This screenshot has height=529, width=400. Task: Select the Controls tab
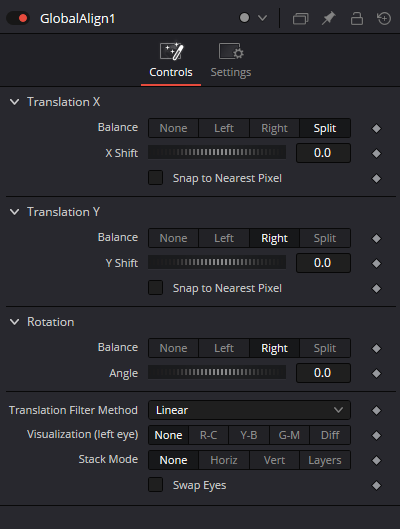pyautogui.click(x=171, y=61)
